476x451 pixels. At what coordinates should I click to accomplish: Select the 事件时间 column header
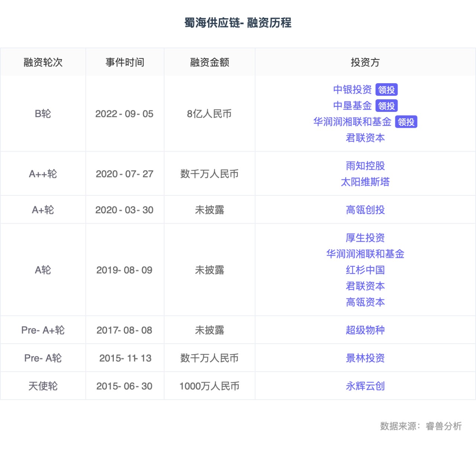[x=125, y=62]
